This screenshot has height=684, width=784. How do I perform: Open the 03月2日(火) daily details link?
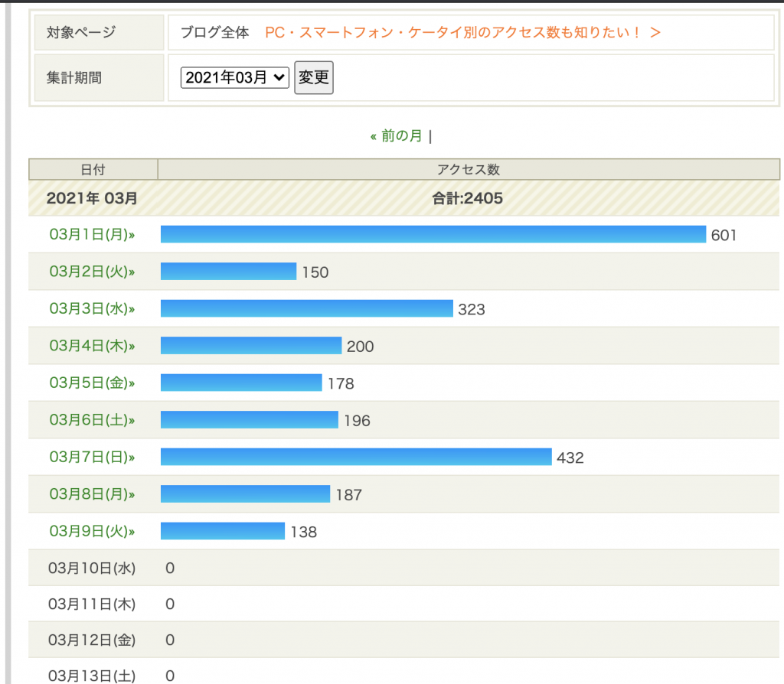point(92,272)
